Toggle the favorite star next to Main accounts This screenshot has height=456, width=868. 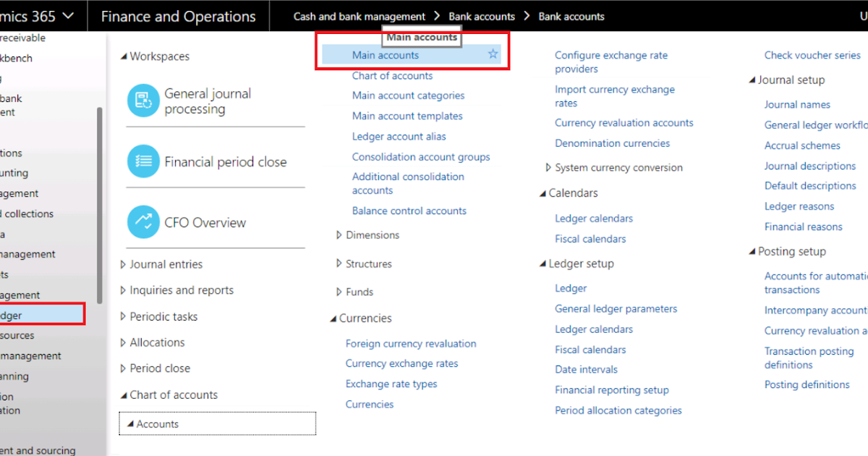coord(493,54)
